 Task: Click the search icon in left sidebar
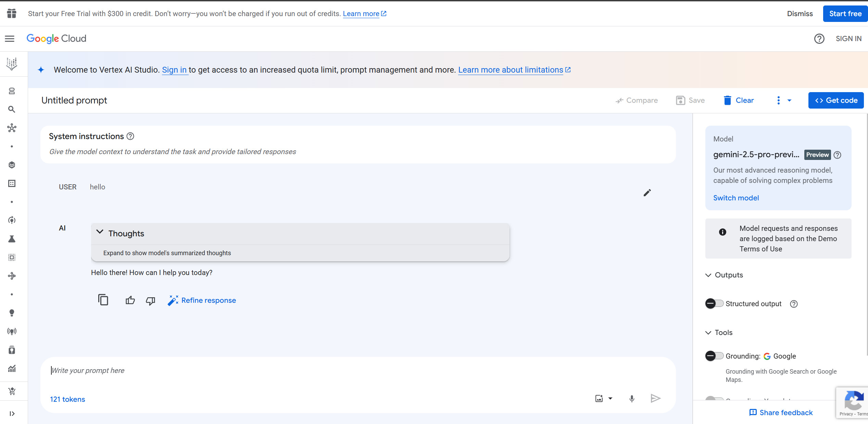[12, 110]
